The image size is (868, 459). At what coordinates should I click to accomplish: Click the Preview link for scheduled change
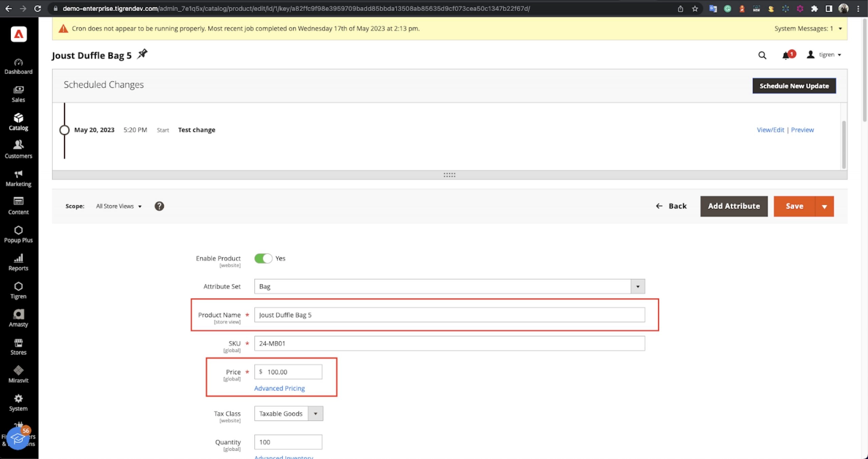pos(803,130)
